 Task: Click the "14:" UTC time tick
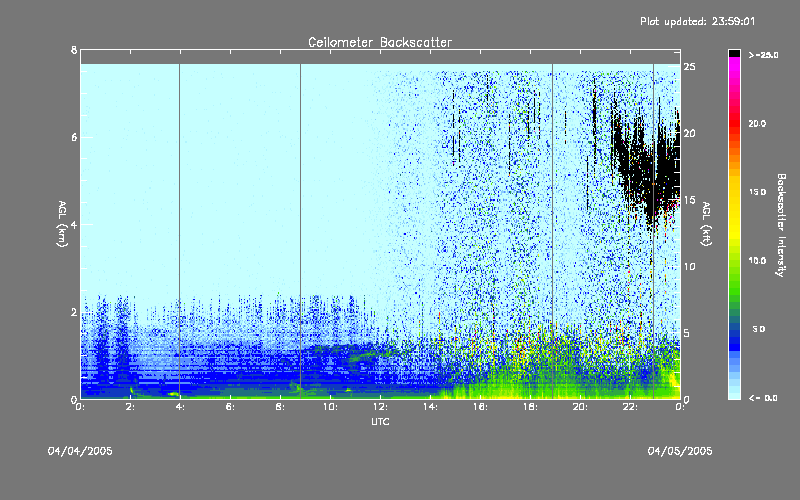tap(431, 407)
